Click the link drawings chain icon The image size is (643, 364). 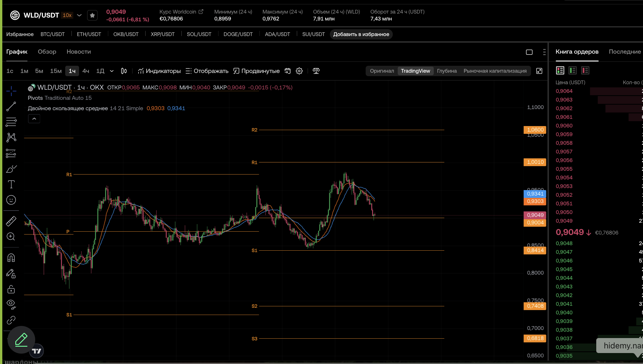click(11, 320)
